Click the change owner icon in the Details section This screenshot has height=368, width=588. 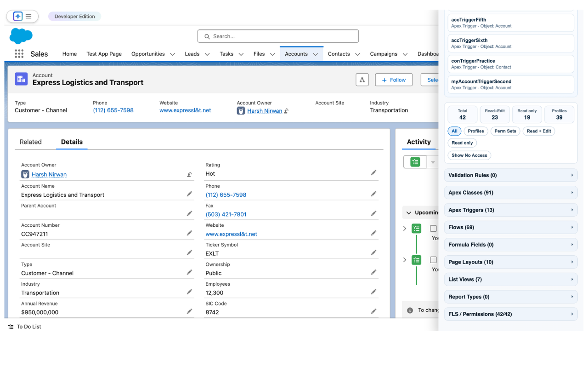click(189, 174)
